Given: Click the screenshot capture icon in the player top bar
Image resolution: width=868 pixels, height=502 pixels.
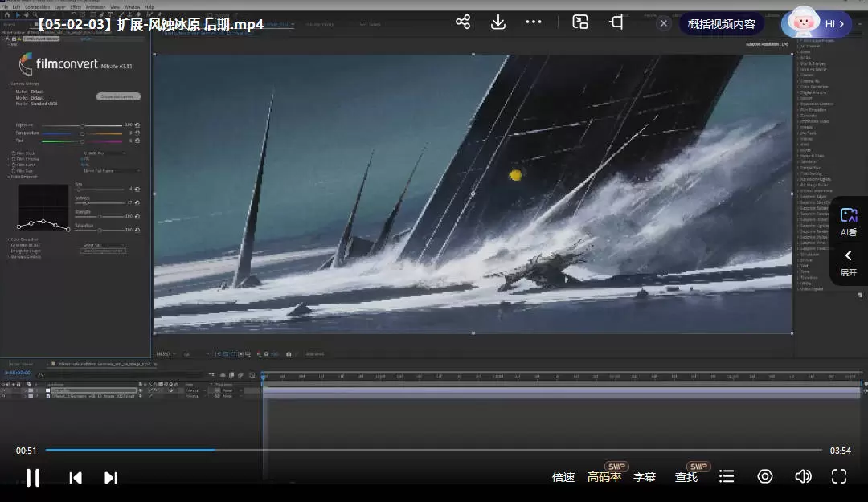Looking at the screenshot, I should (x=579, y=22).
